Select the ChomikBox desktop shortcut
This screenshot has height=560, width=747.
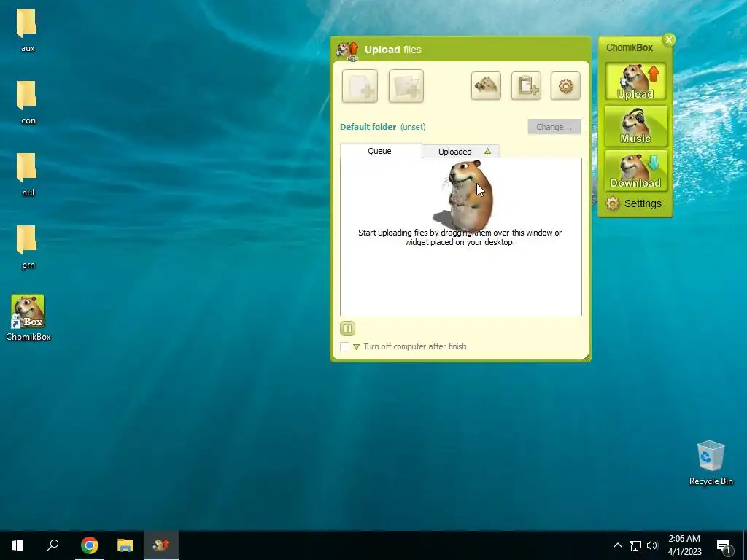[x=28, y=318]
